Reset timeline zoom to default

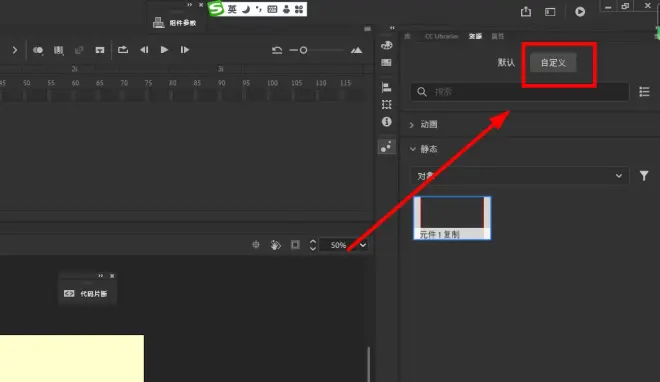point(277,50)
